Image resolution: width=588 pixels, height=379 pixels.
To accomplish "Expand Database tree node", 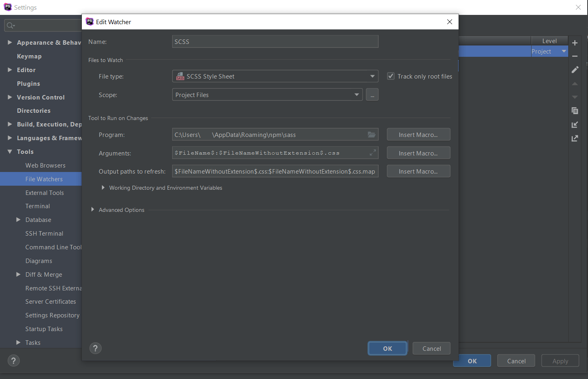I will click(x=18, y=220).
